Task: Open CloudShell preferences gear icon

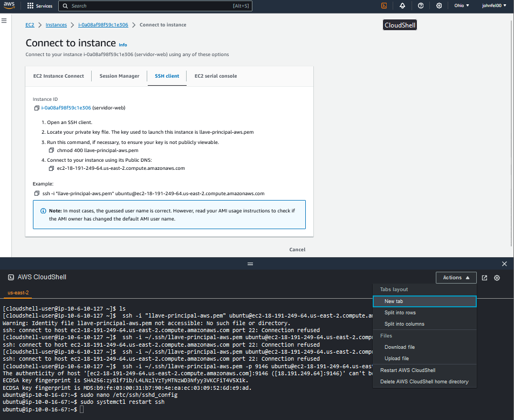Action: 497,278
